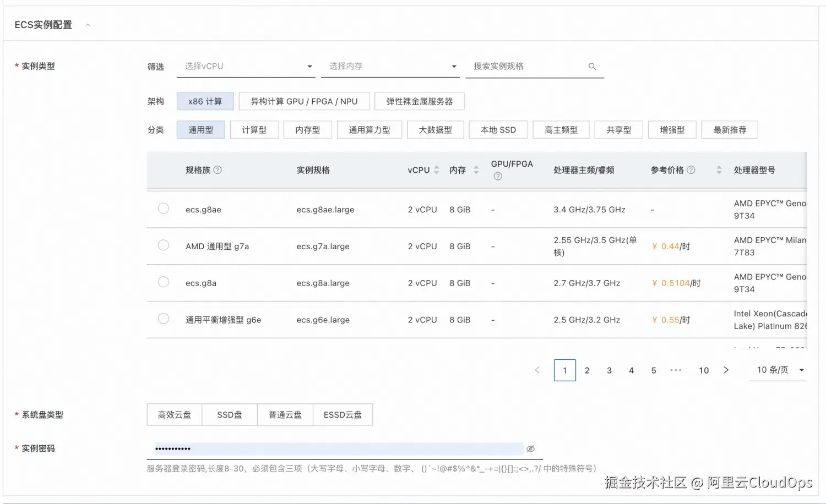This screenshot has width=826, height=504.
Task: Sort by vCPU column arrows
Action: click(437, 170)
